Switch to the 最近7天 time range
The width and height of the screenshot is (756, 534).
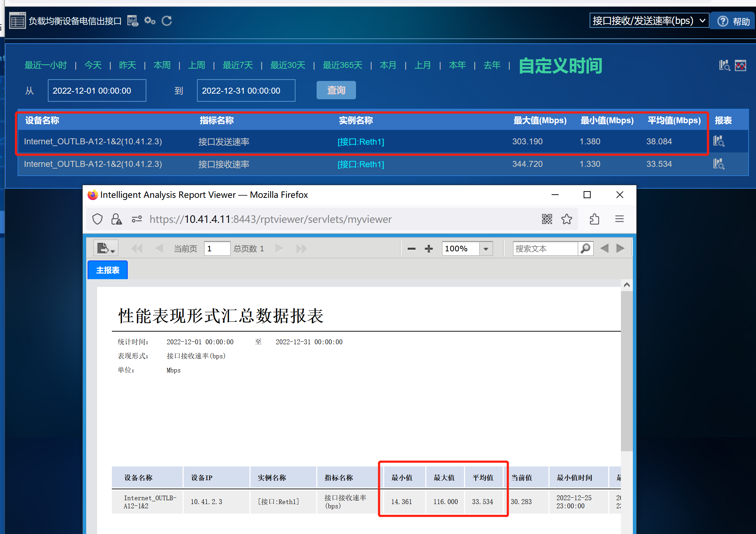pyautogui.click(x=237, y=65)
